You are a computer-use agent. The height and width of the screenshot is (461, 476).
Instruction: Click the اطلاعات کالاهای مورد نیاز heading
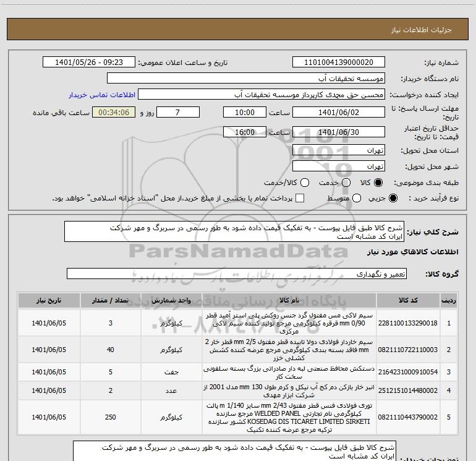pos(412,252)
